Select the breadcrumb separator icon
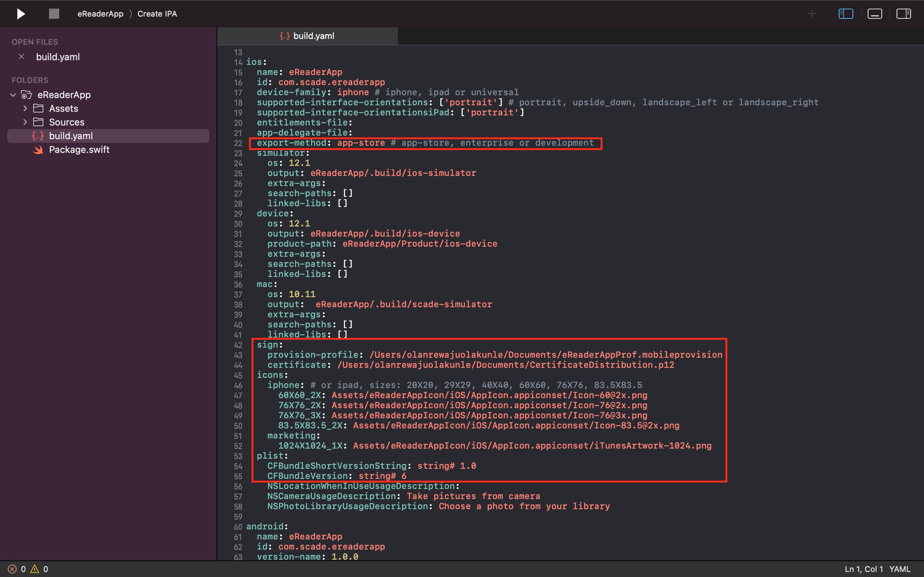This screenshot has height=577, width=924. pos(131,13)
